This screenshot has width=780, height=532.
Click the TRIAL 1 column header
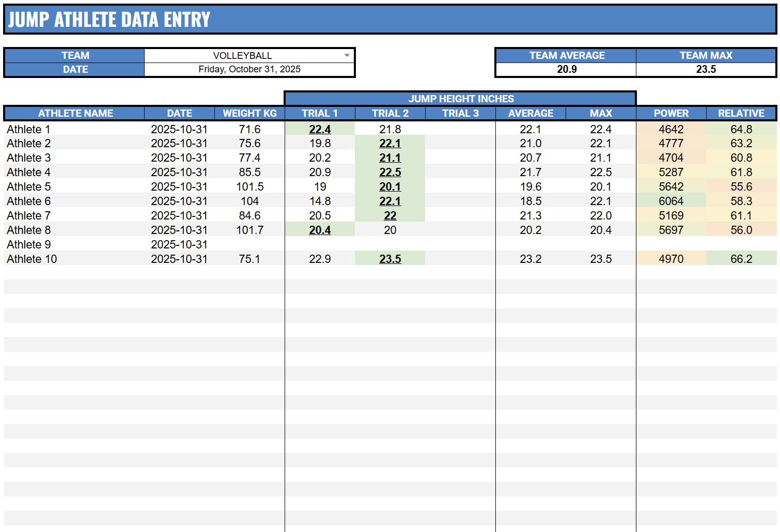(x=320, y=113)
